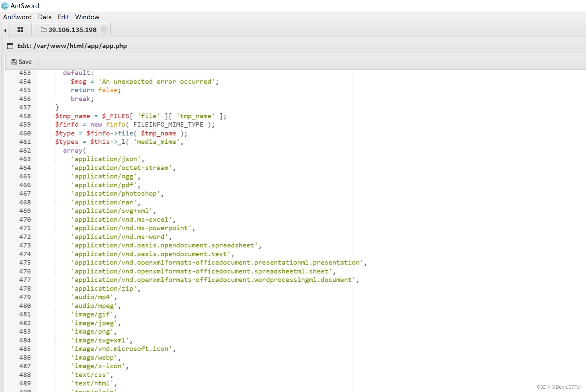The width and height of the screenshot is (586, 392).
Task: Click the 'application/zip' entry
Action: click(x=104, y=289)
